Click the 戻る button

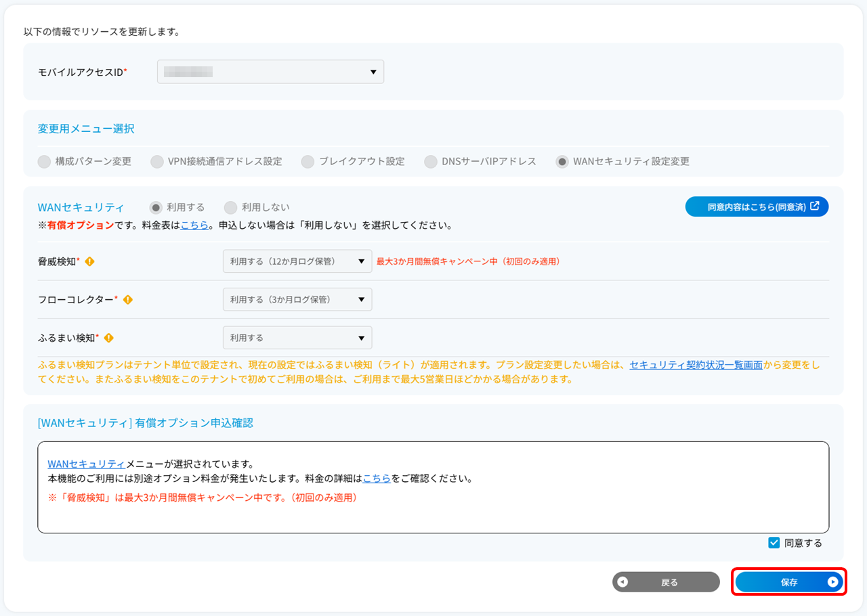coord(666,582)
